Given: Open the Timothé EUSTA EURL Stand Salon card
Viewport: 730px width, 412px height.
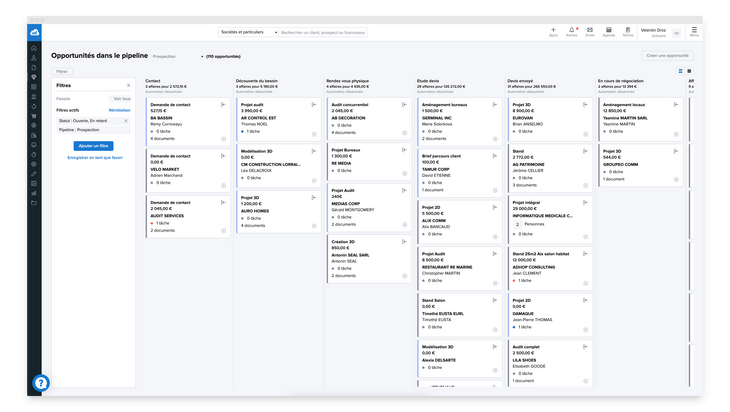Looking at the screenshot, I should click(x=459, y=315).
